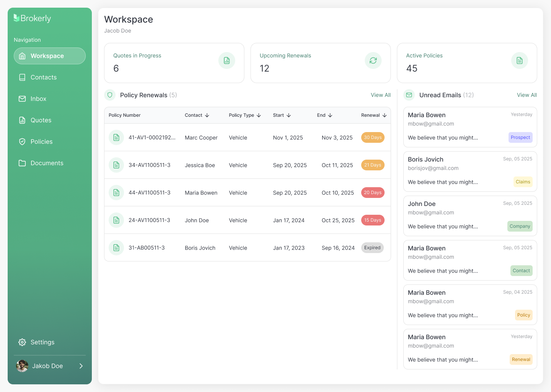Click the Sep 16, 2024 end date
The width and height of the screenshot is (551, 392).
338,248
